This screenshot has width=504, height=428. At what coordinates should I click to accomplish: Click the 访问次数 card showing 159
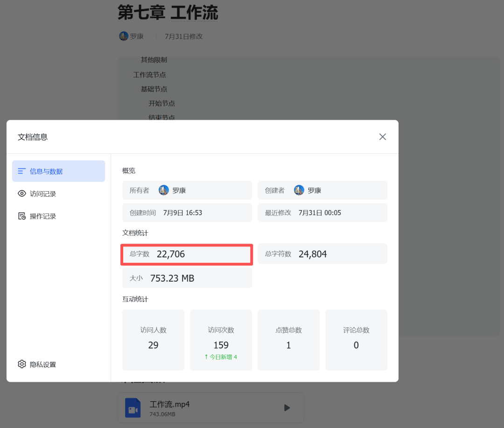coord(221,340)
